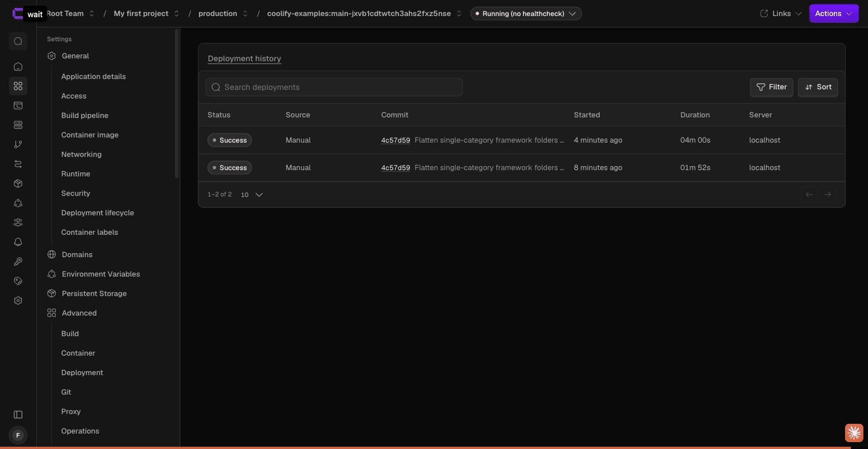Image resolution: width=868 pixels, height=449 pixels.
Task: Open the tag icon in the left rail
Action: tap(18, 281)
